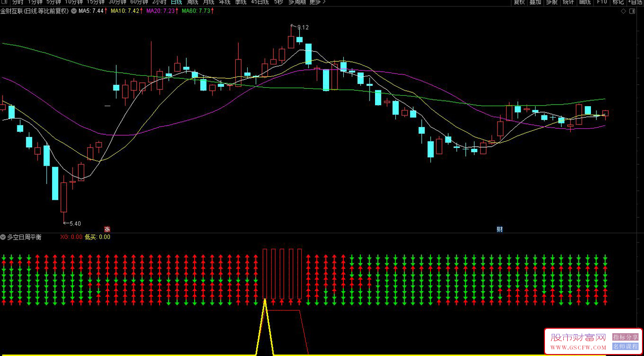Click the candlestick at the 5.40 low
This screenshot has height=356, width=644.
(63, 198)
